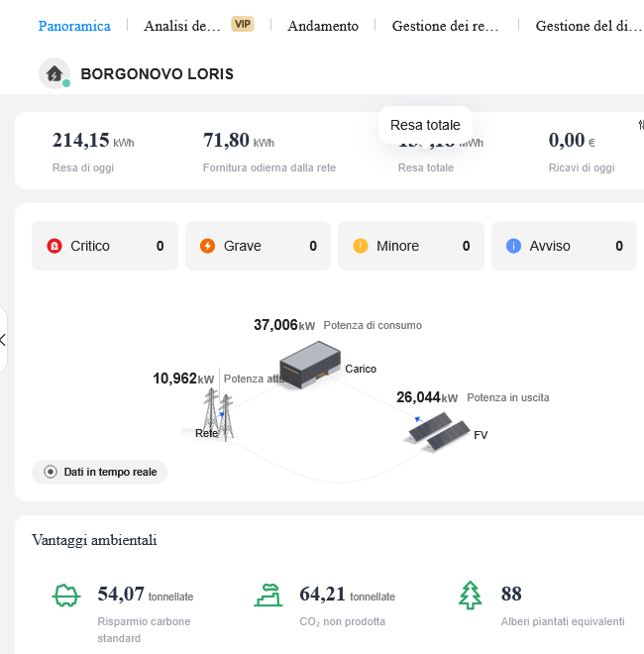Select the Rete power pylon icon
The height and width of the screenshot is (654, 644).
click(x=217, y=413)
